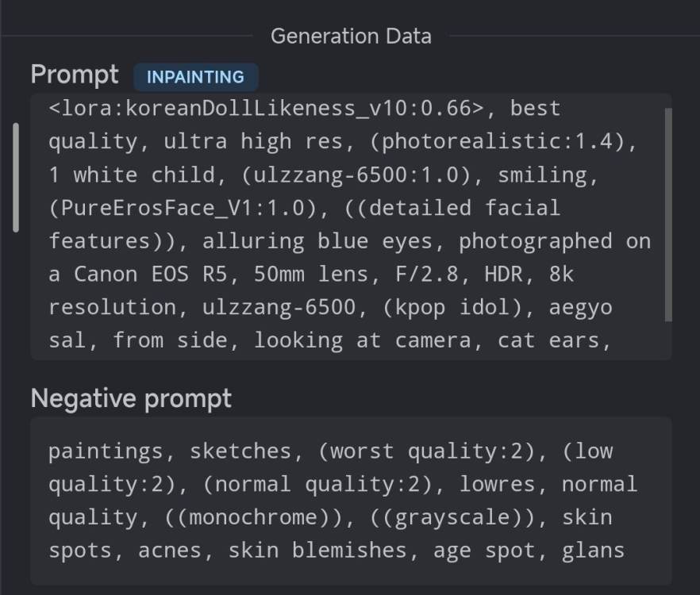
Task: Click the Negative prompt heading label
Action: tap(131, 398)
